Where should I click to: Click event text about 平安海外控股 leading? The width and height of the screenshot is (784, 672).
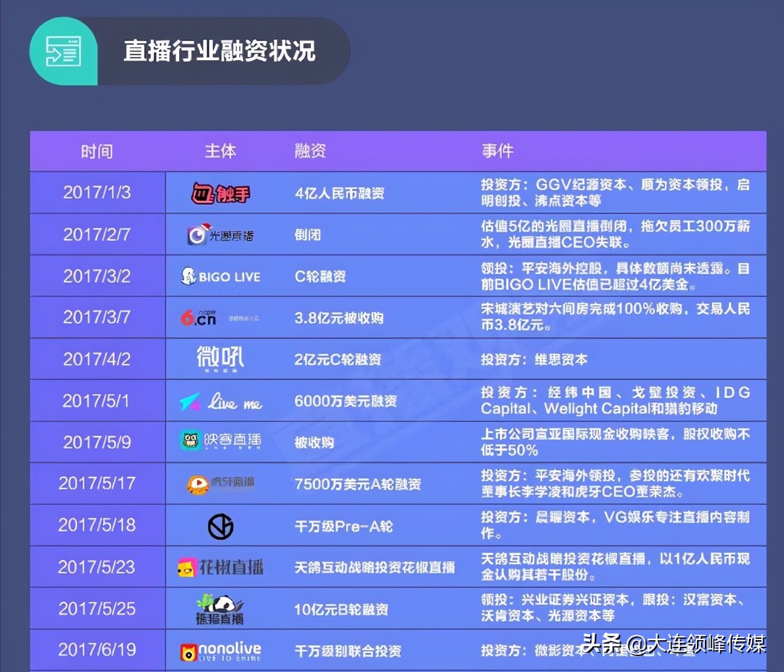(x=615, y=277)
